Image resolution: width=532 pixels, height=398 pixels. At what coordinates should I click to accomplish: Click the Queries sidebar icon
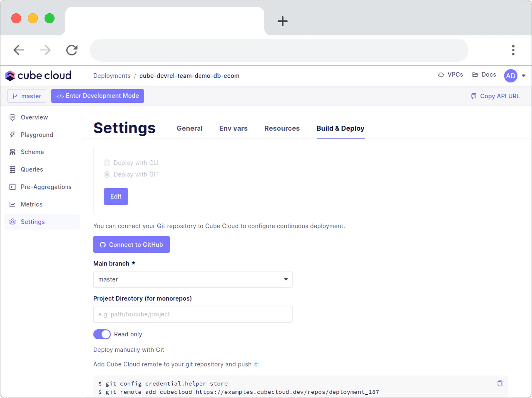(13, 169)
